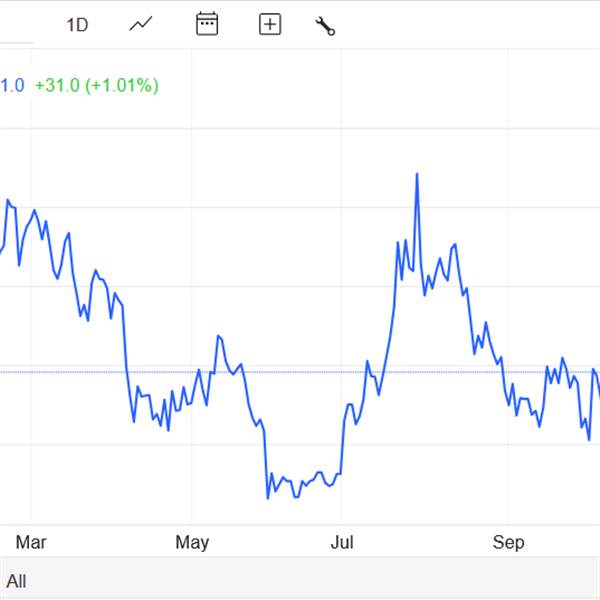Click the local peak of the line in May

(219, 337)
